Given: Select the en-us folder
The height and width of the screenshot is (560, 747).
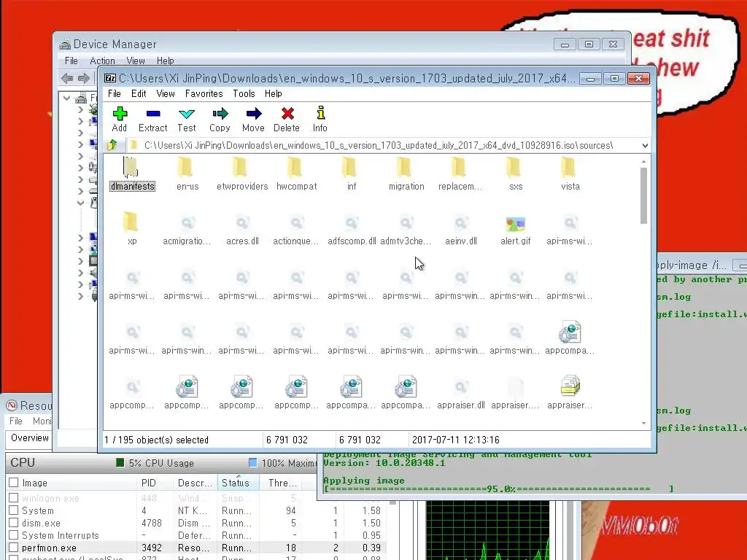Looking at the screenshot, I should tap(187, 174).
